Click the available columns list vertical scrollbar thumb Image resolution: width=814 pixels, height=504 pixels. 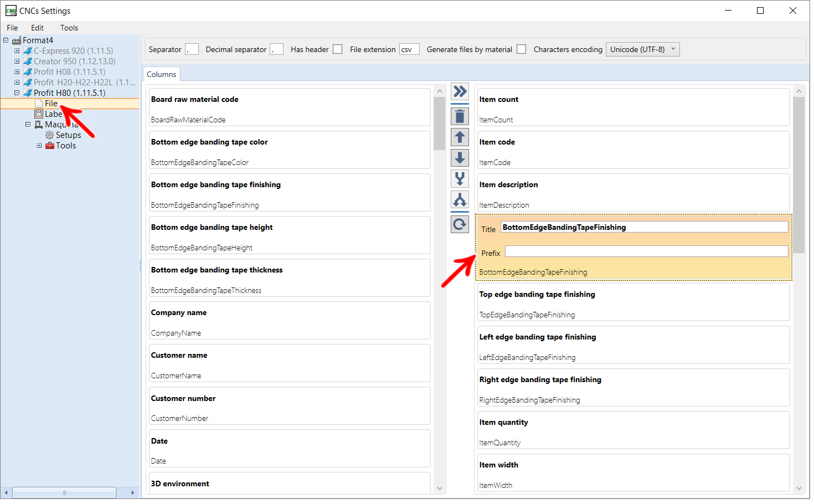point(440,124)
